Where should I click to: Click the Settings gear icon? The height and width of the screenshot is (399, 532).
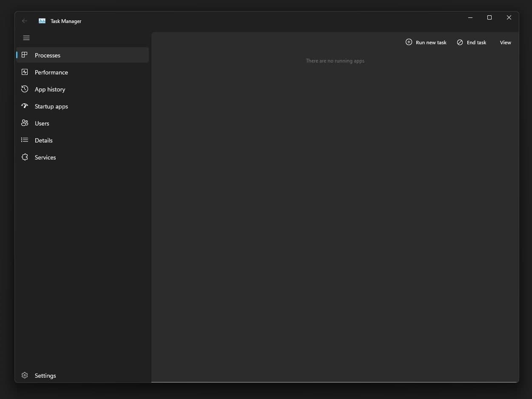click(25, 375)
